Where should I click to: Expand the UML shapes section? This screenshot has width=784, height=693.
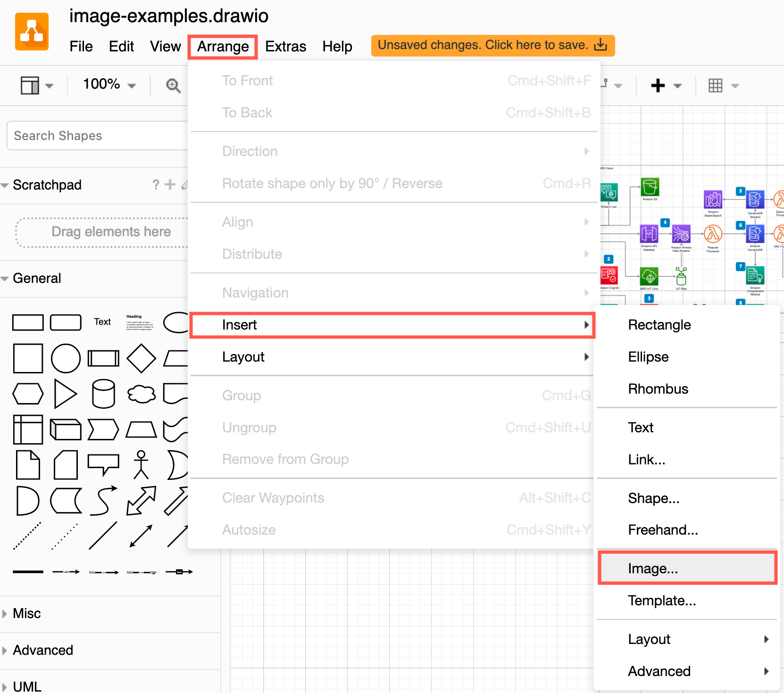coord(26,686)
